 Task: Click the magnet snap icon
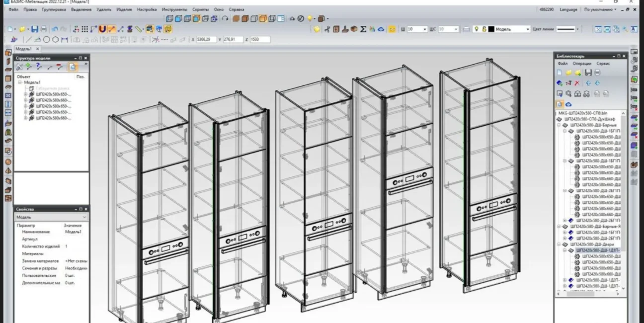(102, 29)
